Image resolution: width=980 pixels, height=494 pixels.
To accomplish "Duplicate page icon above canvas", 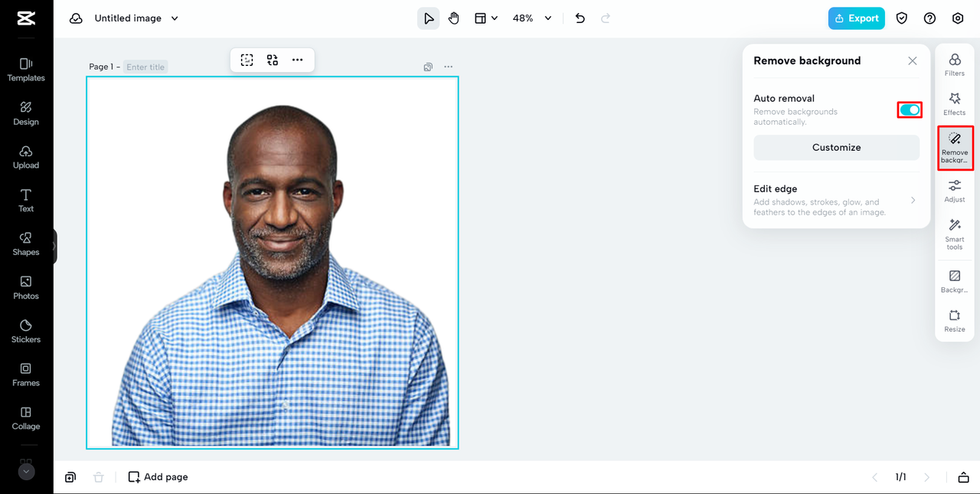I will click(428, 67).
